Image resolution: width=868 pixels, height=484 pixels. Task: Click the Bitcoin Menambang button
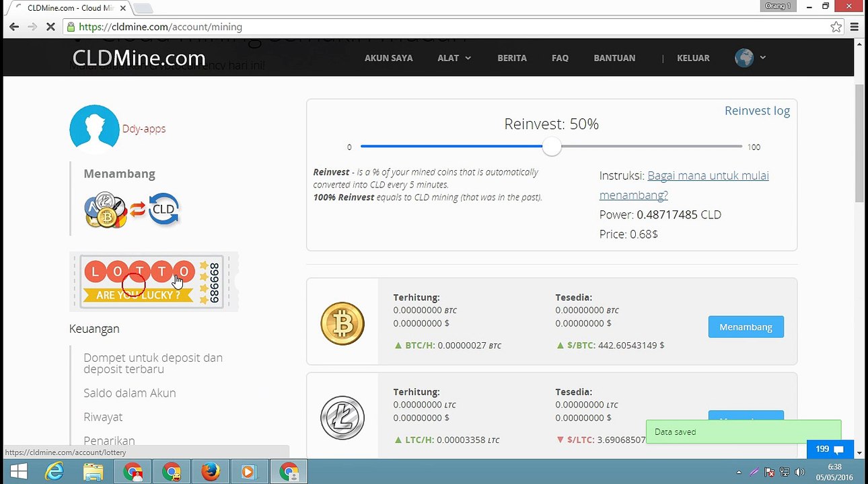point(746,327)
